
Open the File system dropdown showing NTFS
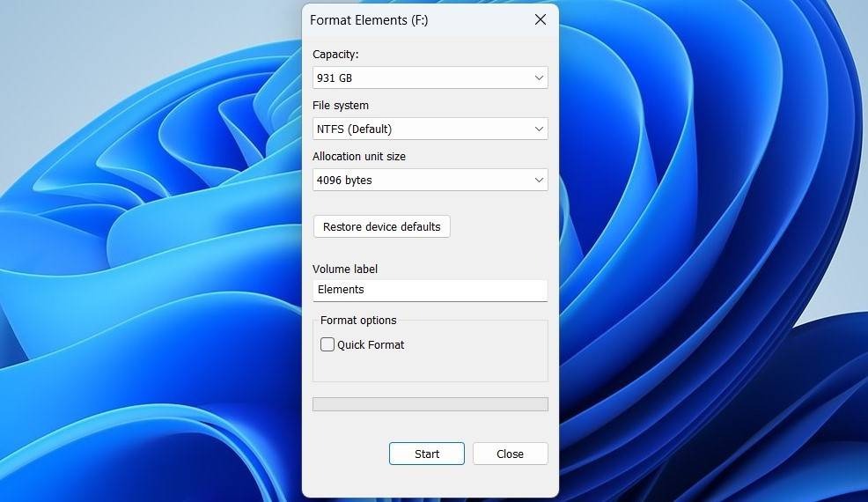coord(430,129)
